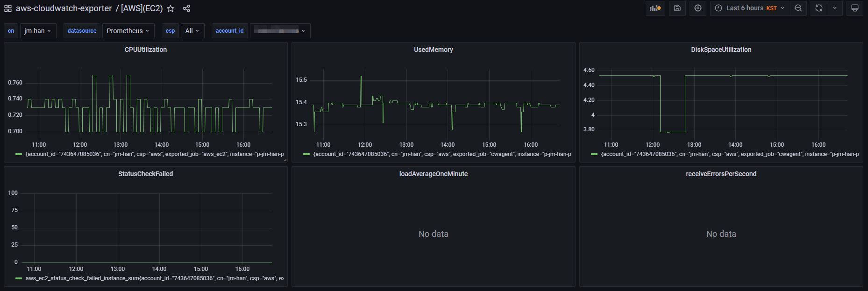The width and height of the screenshot is (868, 291).
Task: Open the StatusCheckFailed panel title menu
Action: (146, 174)
